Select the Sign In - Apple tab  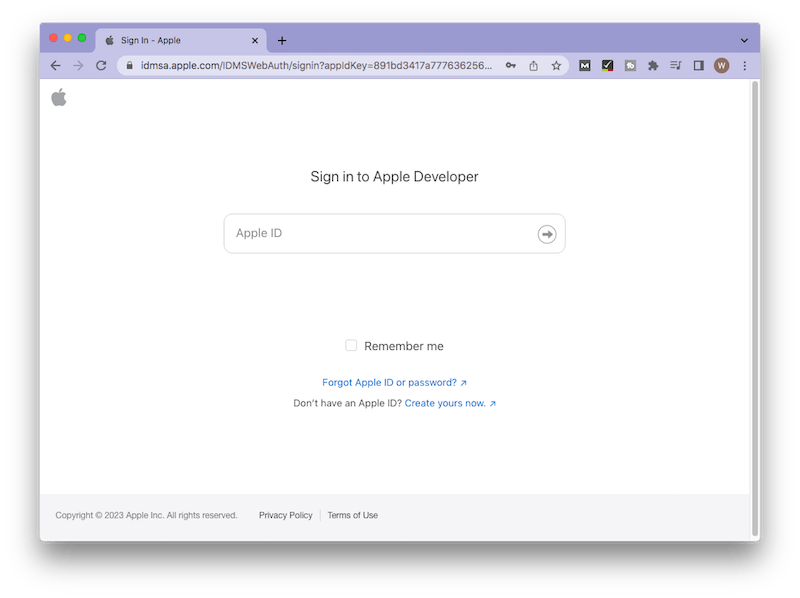(181, 40)
